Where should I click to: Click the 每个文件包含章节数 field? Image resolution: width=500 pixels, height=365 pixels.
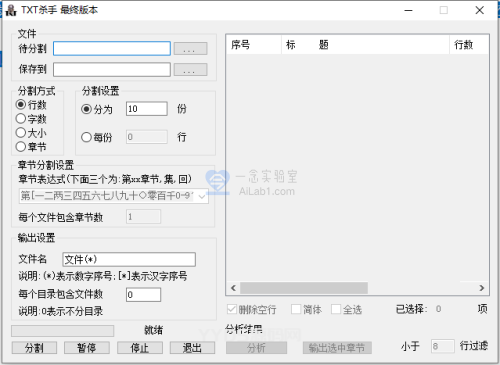(x=143, y=217)
